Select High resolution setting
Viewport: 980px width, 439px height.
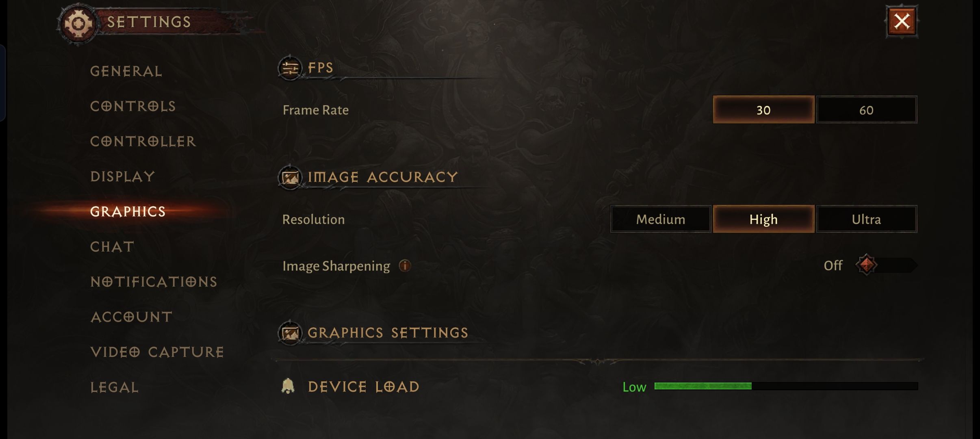[x=763, y=219]
